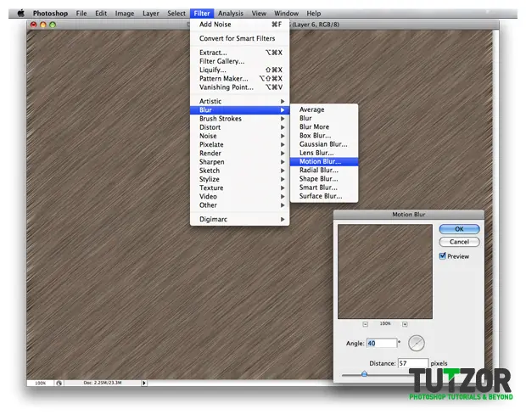Image resolution: width=526 pixels, height=420 pixels.
Task: Open Pattern Maker
Action: coord(239,79)
